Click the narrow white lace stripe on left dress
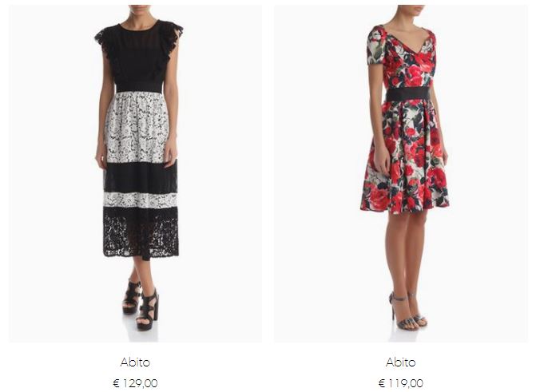540x392 pixels. point(141,200)
